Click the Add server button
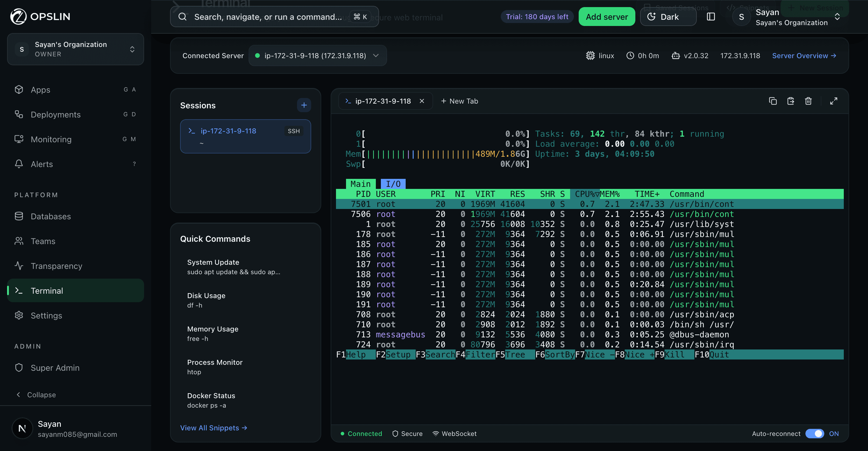The height and width of the screenshot is (451, 868). point(607,17)
